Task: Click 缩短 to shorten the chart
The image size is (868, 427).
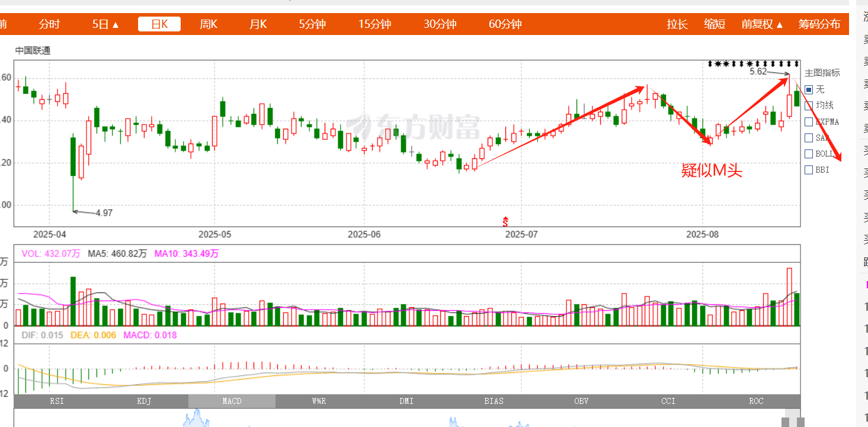Action: [715, 24]
